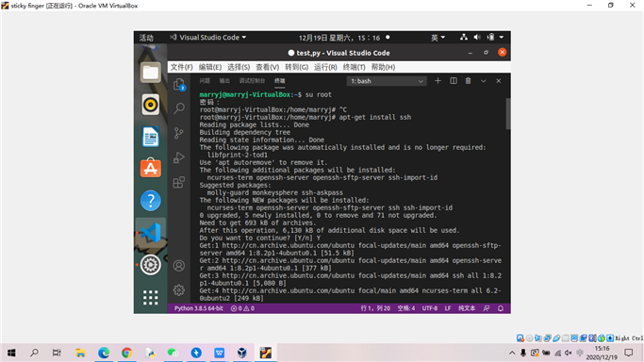Screen dimensions: 644x362
Task: Click the VirtualBox optical disk status icon
Action: 530,338
